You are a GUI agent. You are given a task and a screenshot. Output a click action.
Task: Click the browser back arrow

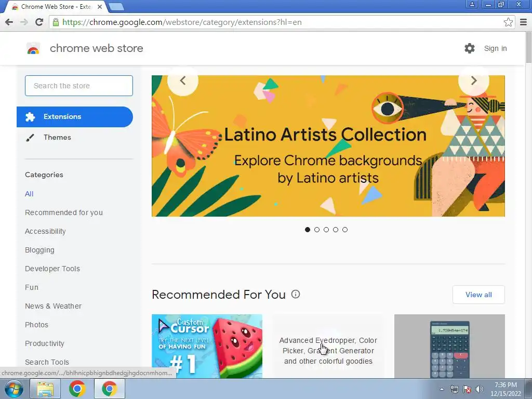(9, 22)
